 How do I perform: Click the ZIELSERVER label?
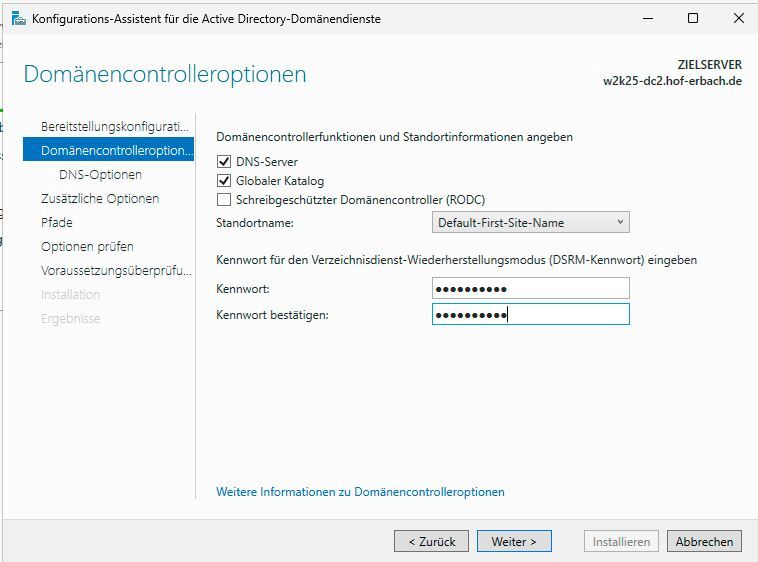pyautogui.click(x=710, y=65)
